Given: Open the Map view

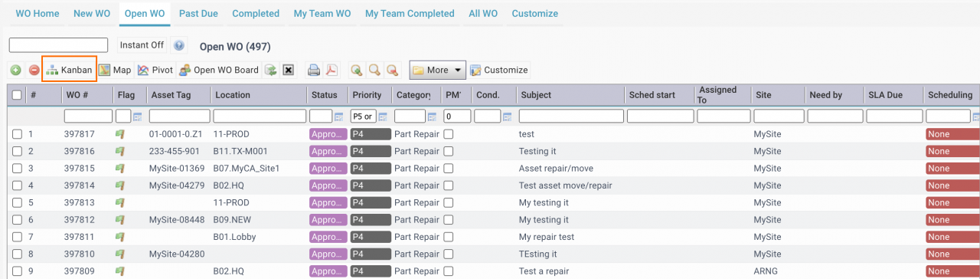Looking at the screenshot, I should tap(115, 70).
